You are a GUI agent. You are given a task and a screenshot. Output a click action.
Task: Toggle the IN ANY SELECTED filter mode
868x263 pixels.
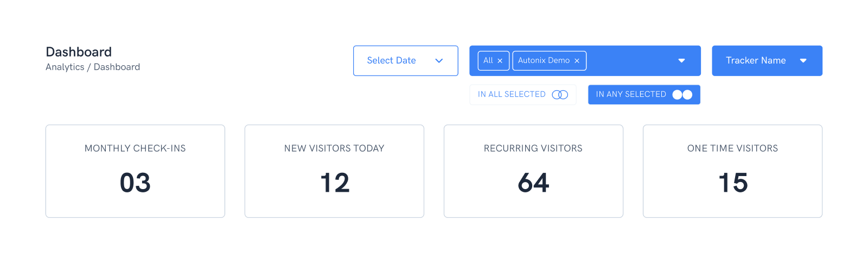click(x=630, y=95)
